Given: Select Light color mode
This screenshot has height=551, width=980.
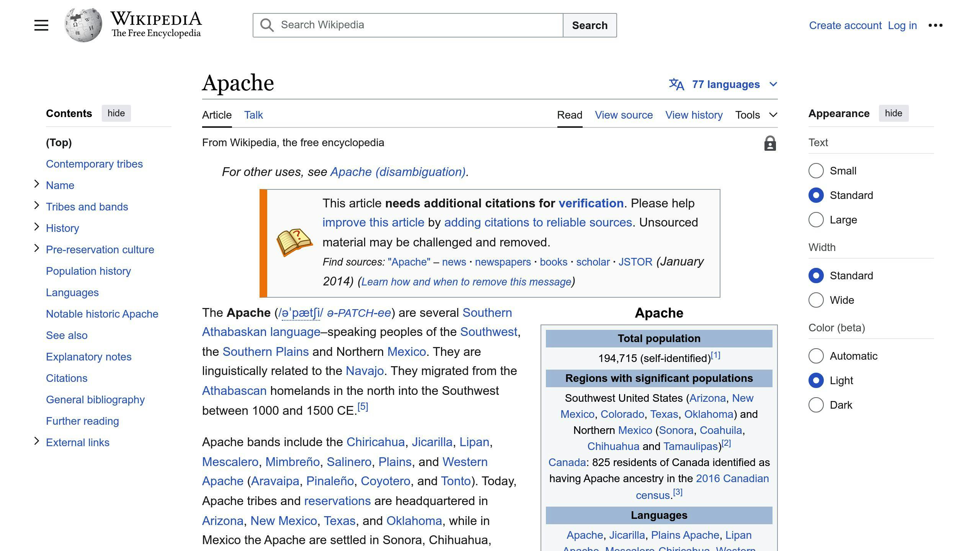Looking at the screenshot, I should tap(816, 380).
